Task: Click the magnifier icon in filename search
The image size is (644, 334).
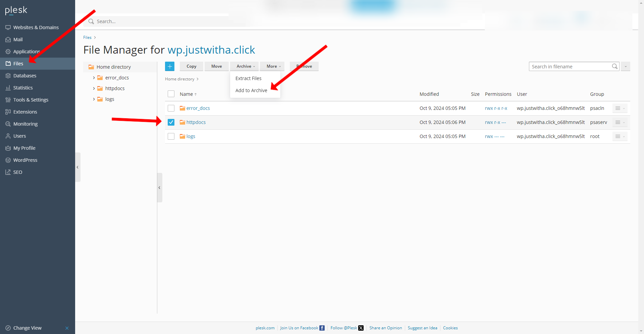Action: click(x=614, y=66)
